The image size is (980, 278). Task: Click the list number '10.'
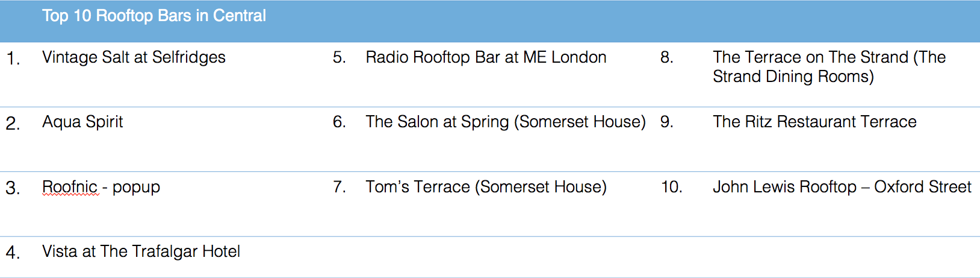[x=671, y=187]
